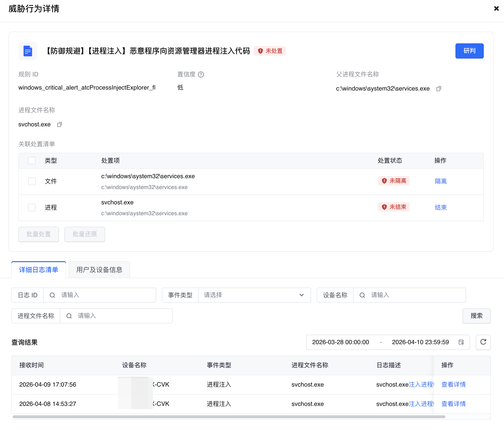The image size is (504, 429).
Task: Check the 进程 svchost.exe row checkbox
Action: pyautogui.click(x=32, y=207)
